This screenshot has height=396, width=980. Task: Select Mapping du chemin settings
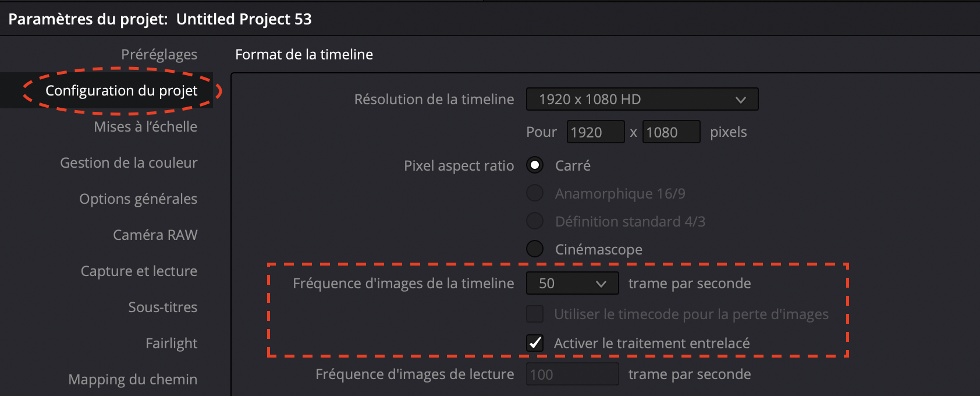[x=133, y=379]
